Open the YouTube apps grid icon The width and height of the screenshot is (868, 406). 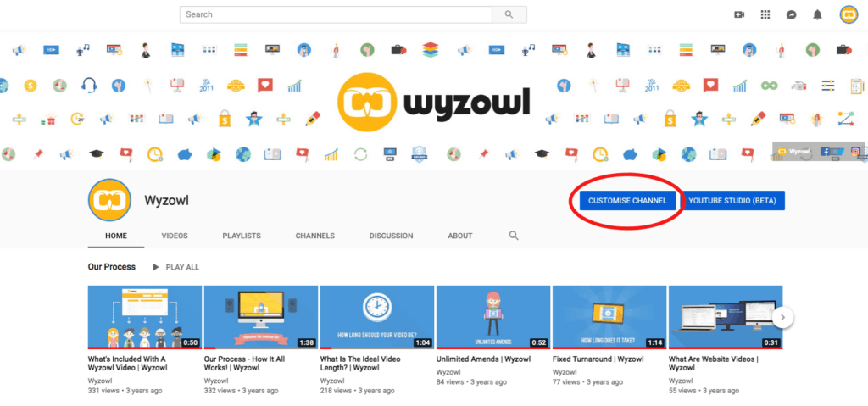pyautogui.click(x=765, y=15)
